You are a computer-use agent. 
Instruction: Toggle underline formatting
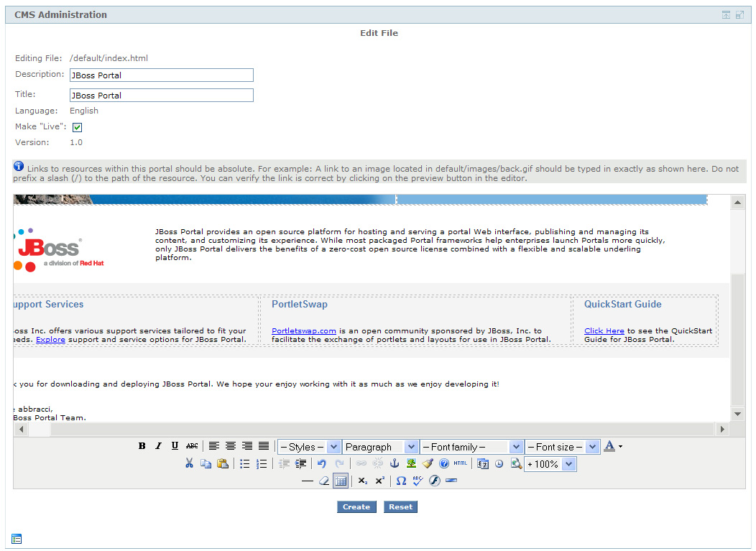click(175, 446)
